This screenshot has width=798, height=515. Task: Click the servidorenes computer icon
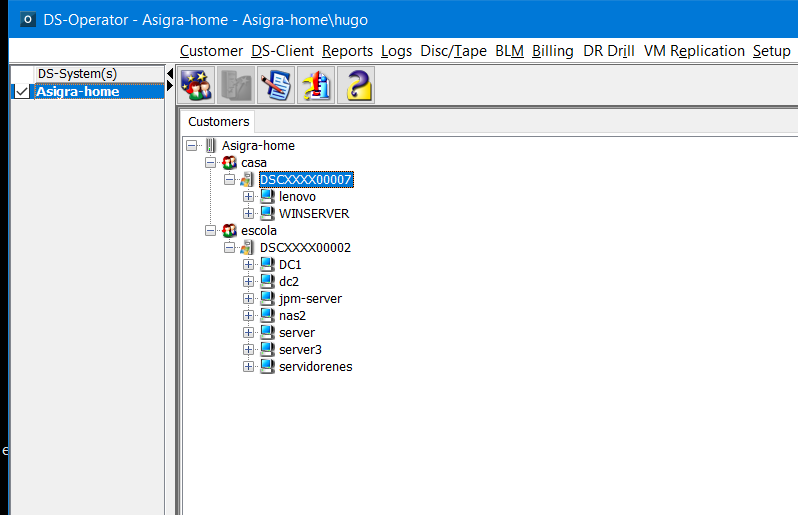click(267, 366)
